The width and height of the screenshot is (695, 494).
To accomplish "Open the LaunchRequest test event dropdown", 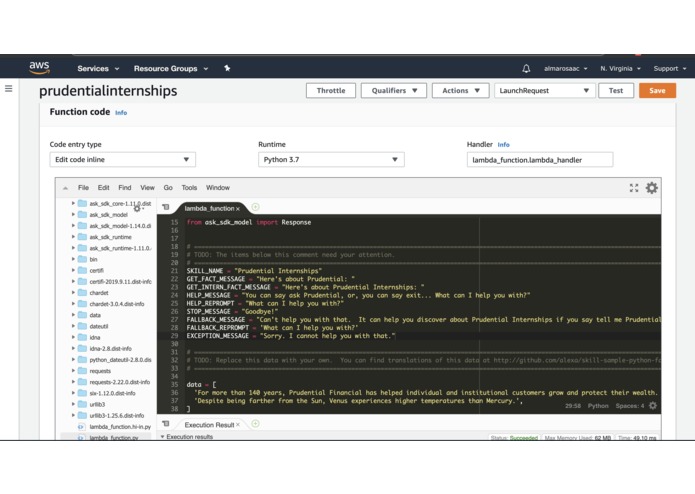I will (544, 90).
